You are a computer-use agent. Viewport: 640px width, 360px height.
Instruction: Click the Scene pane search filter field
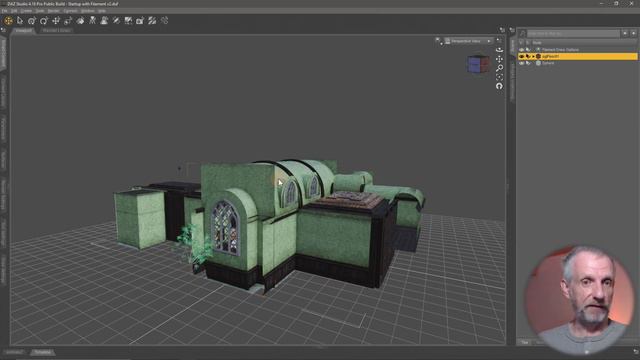573,33
